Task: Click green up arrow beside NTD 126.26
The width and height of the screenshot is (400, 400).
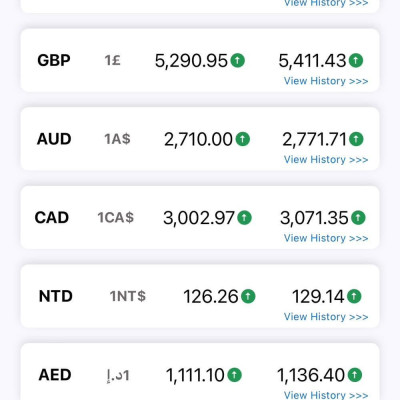Action: click(248, 296)
